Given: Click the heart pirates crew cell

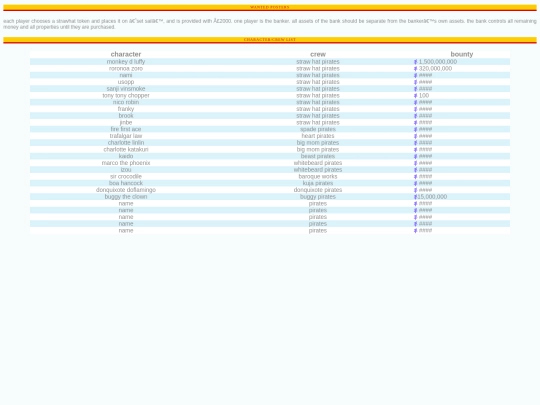Looking at the screenshot, I should 318,136.
